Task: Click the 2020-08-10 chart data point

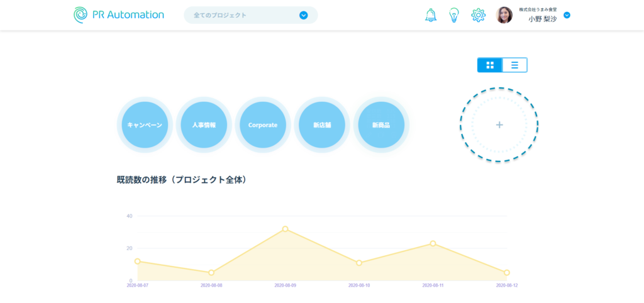Action: (359, 263)
